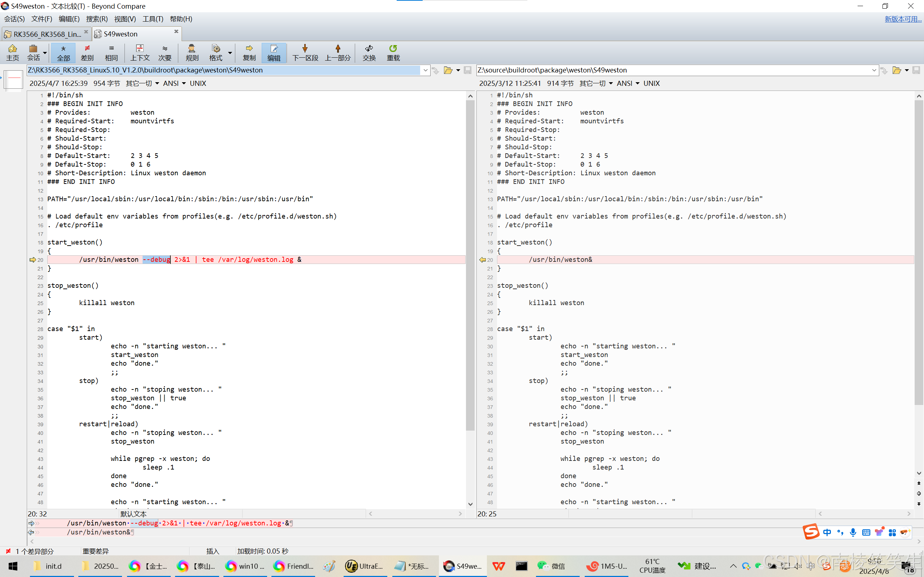Jump to Previous Section (上一部分) icon
924x577 pixels.
(x=337, y=52)
